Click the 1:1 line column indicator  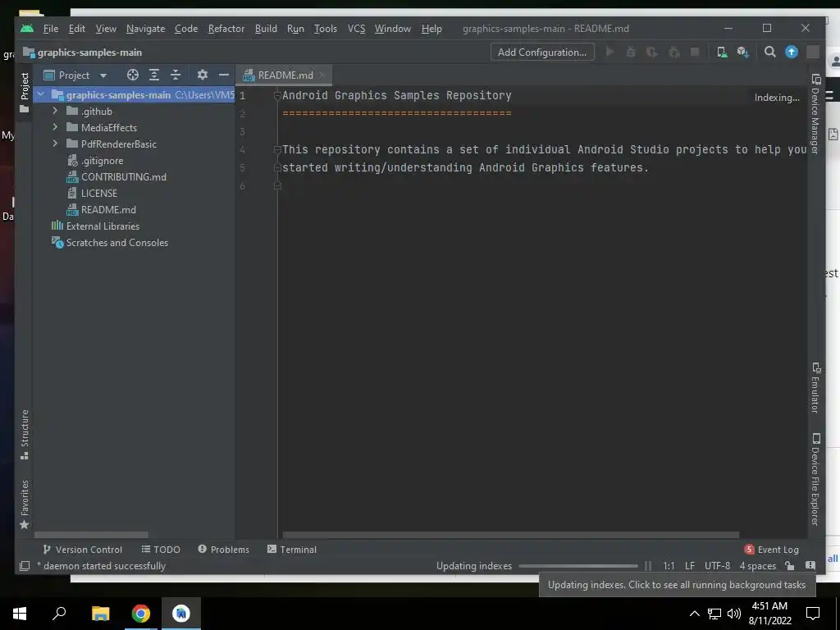669,566
